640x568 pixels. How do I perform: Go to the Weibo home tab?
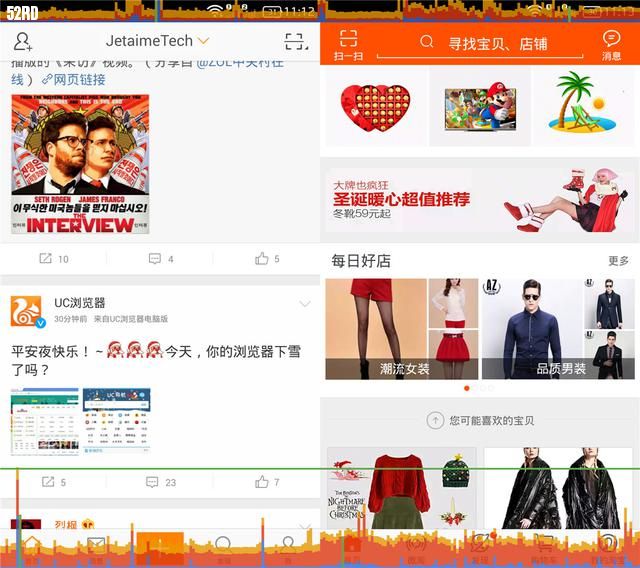tap(32, 549)
